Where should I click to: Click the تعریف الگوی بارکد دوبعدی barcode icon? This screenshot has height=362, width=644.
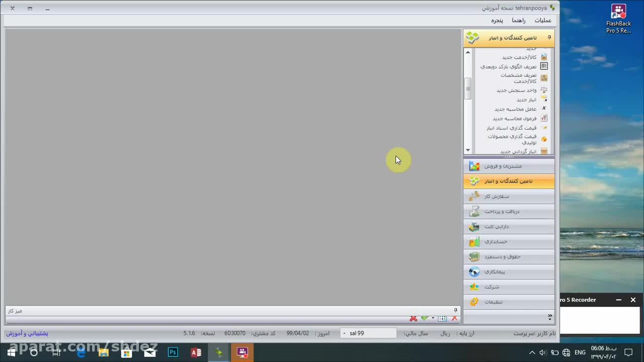(544, 66)
